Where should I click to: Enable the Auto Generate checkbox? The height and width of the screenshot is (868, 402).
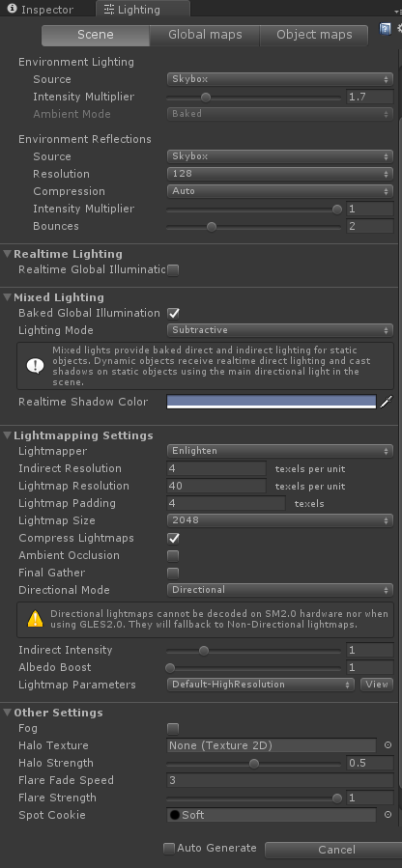coord(169,848)
